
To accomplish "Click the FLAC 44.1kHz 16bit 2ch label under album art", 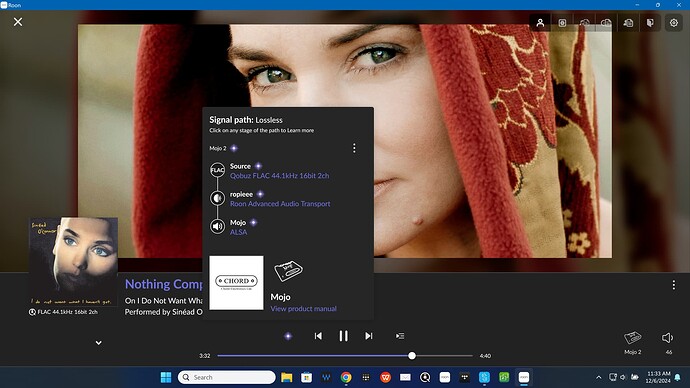I will 68,312.
